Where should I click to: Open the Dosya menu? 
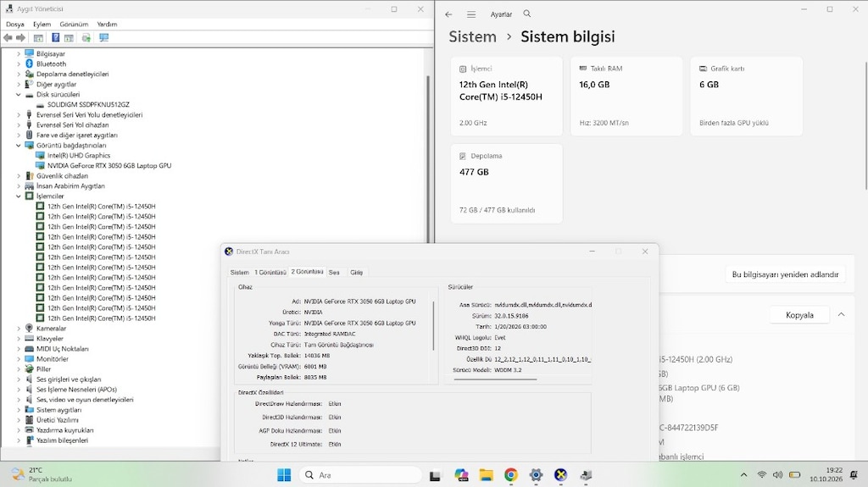pyautogui.click(x=15, y=25)
